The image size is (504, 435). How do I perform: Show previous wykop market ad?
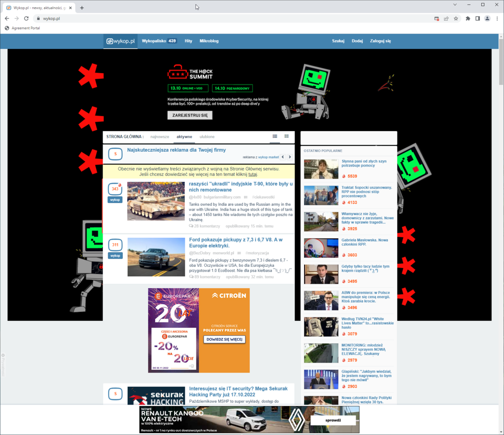(283, 157)
